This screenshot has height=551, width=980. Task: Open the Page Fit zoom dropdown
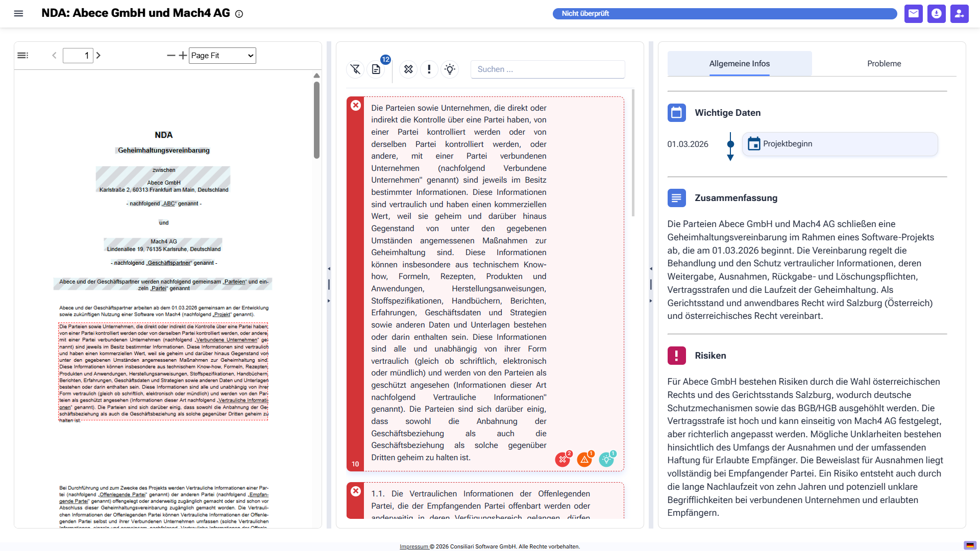[223, 55]
